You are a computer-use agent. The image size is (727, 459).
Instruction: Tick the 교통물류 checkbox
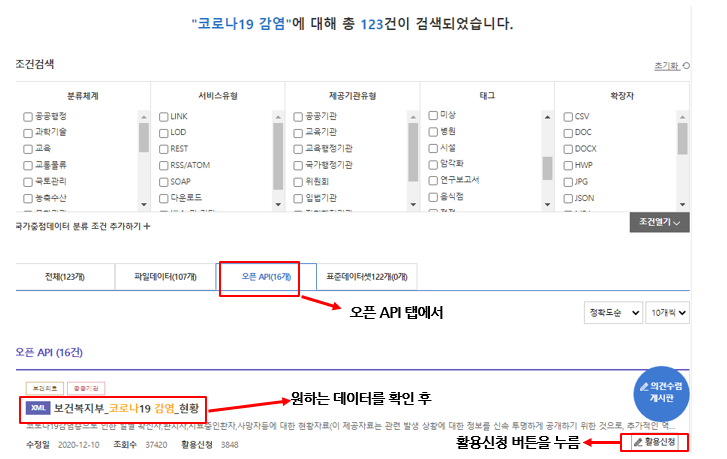(28, 166)
